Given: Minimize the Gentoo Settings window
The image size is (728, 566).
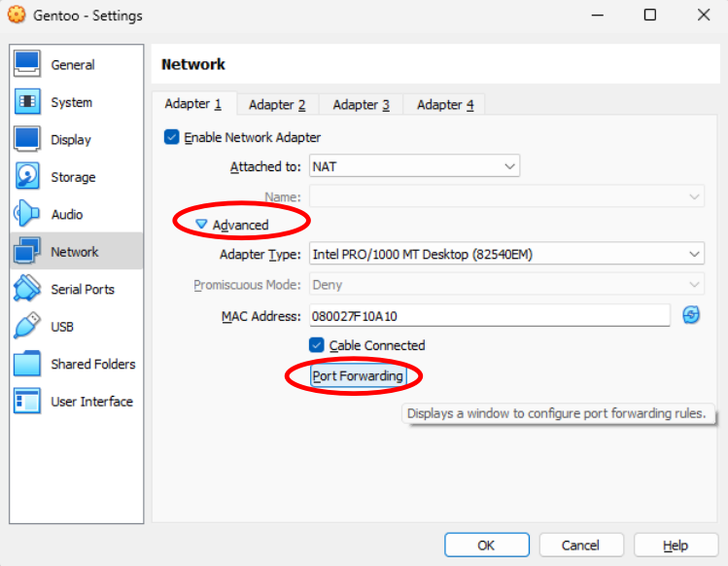Looking at the screenshot, I should pos(598,15).
